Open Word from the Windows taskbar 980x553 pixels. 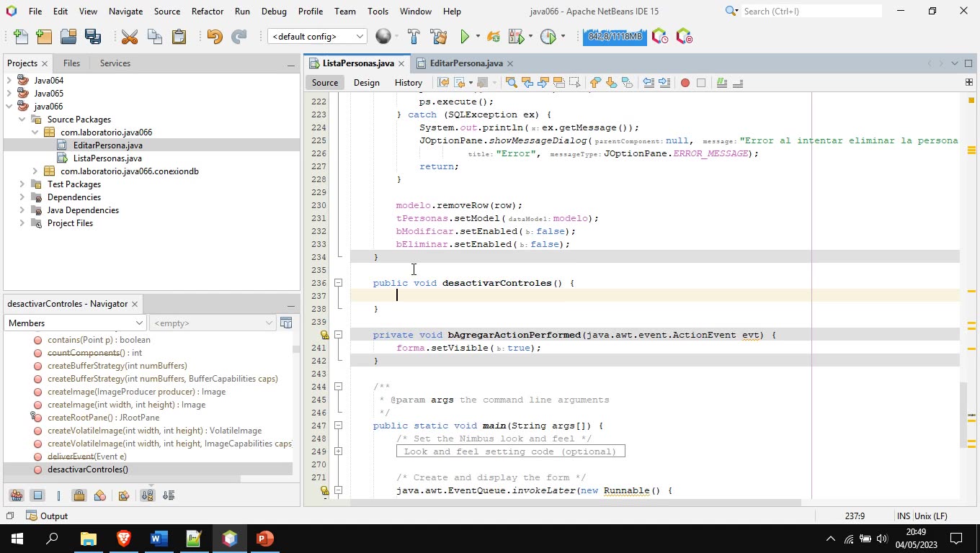159,539
